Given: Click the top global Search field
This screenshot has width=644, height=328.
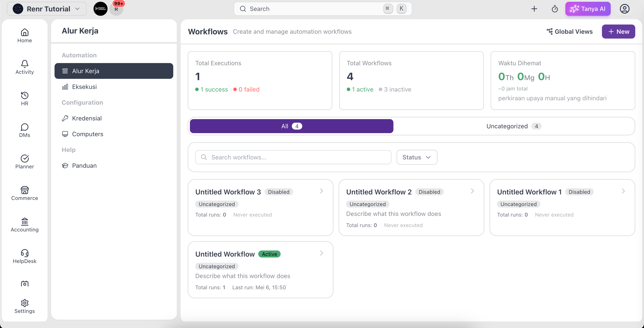Looking at the screenshot, I should click(x=322, y=9).
